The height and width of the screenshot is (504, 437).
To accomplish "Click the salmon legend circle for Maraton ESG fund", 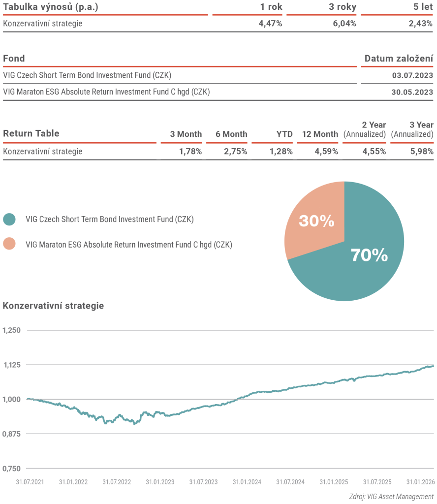I will [x=9, y=244].
